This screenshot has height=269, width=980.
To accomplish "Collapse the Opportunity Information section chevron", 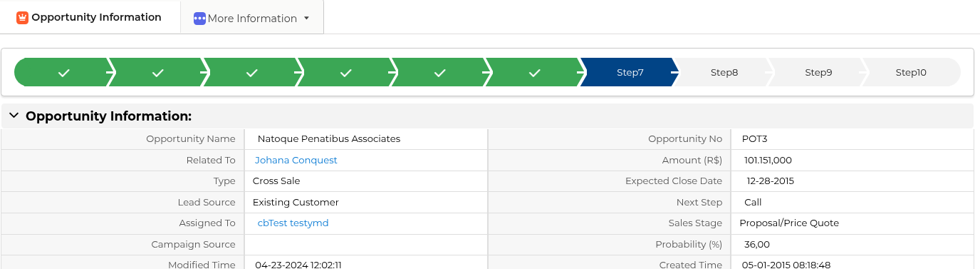I will point(14,116).
